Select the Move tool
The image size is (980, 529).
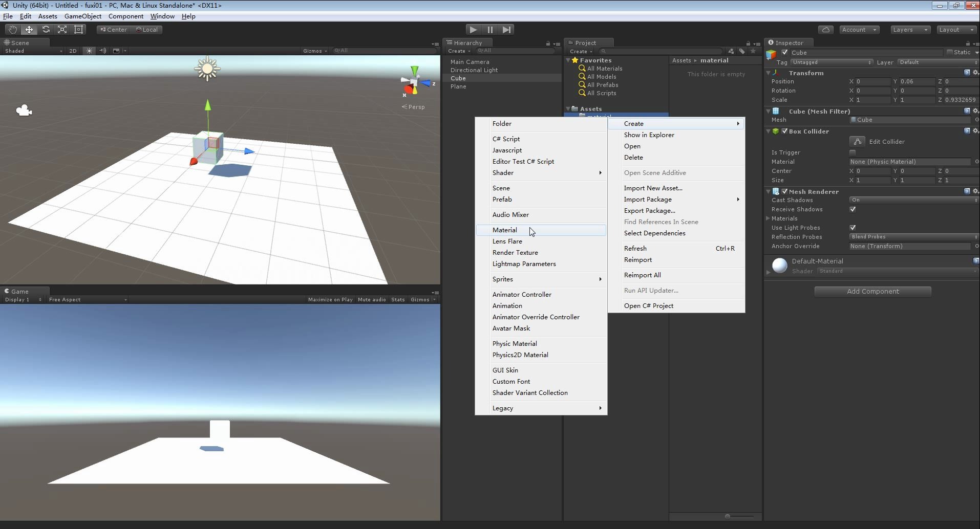[x=29, y=29]
